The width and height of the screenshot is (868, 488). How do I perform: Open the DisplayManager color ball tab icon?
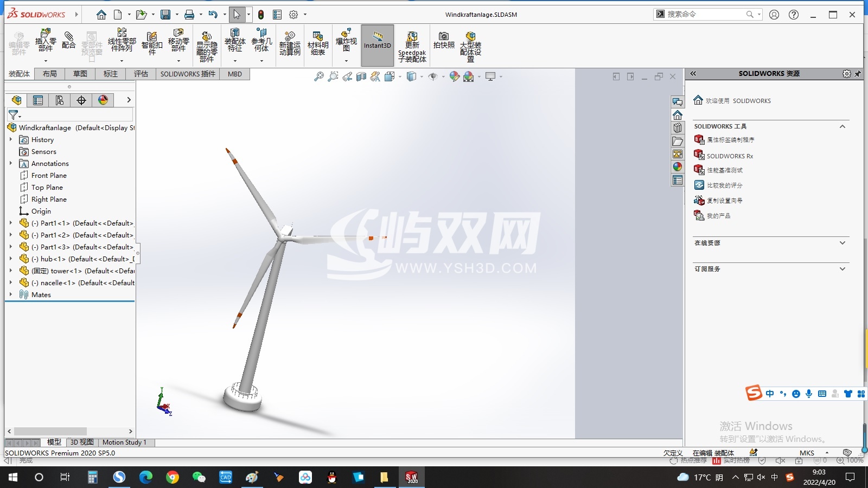[x=103, y=100]
